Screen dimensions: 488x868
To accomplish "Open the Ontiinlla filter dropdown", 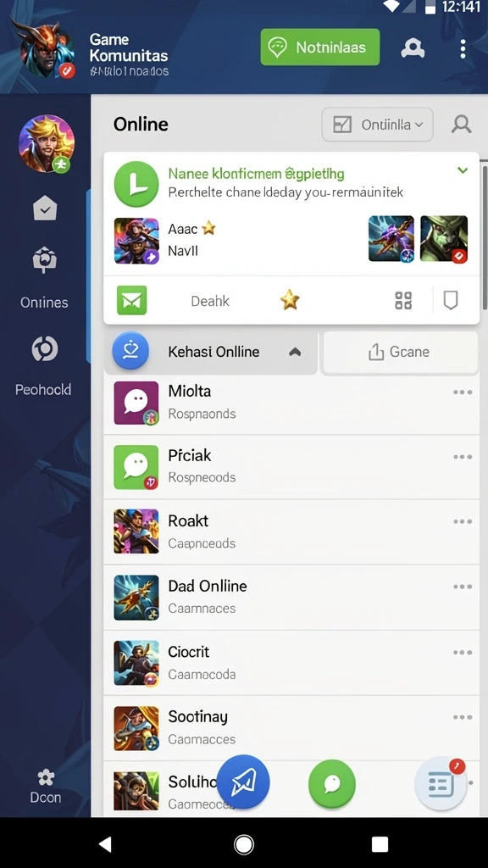I will click(x=377, y=125).
